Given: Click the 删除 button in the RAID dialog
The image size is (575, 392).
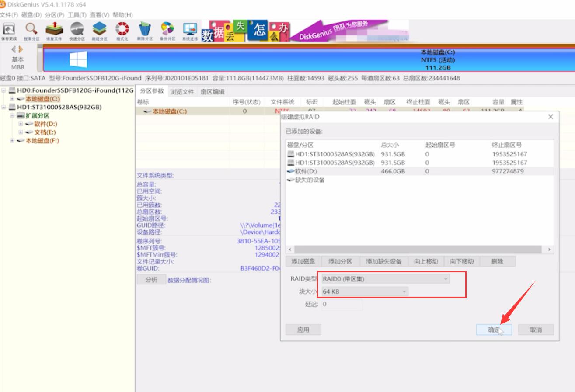Looking at the screenshot, I should click(497, 261).
